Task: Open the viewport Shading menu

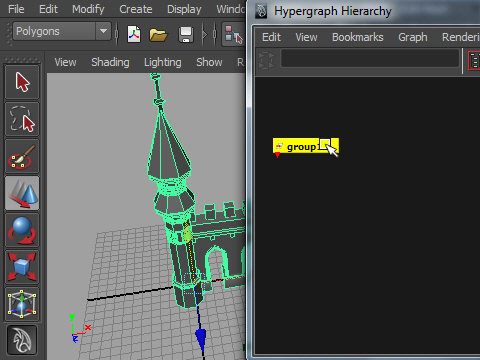Action: (110, 62)
